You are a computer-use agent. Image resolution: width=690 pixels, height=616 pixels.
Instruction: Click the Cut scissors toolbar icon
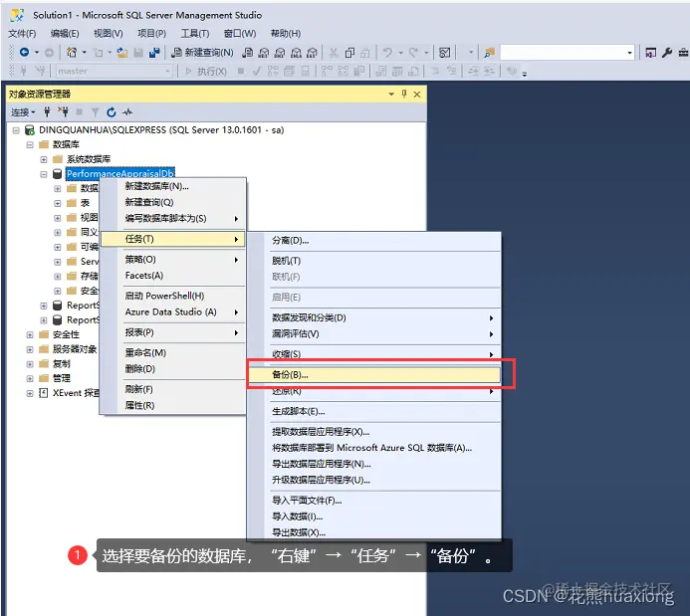tap(334, 53)
